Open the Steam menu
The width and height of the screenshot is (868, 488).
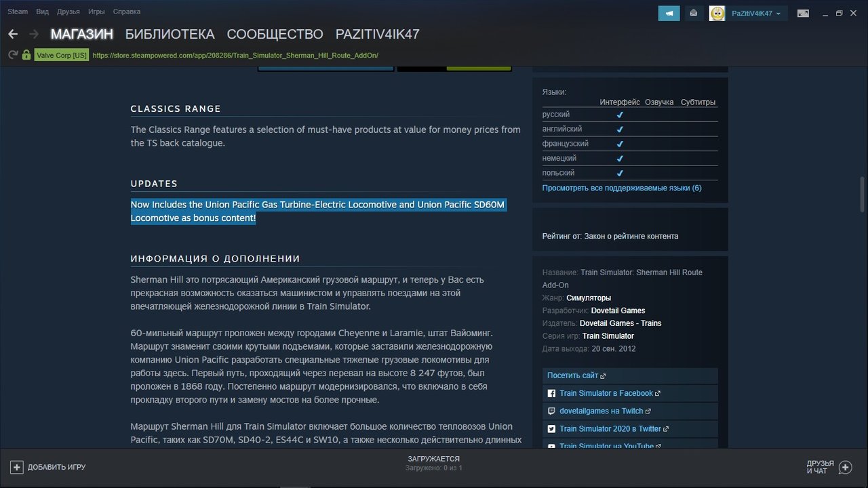click(18, 12)
